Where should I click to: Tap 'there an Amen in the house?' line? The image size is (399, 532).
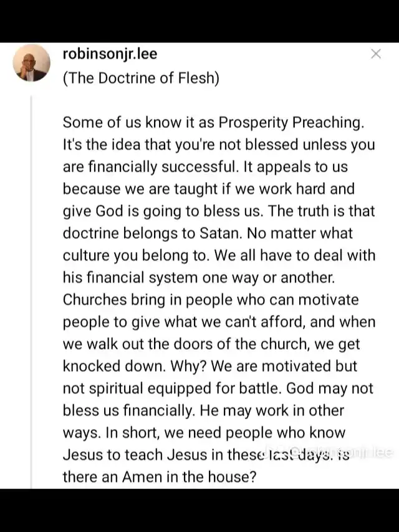(160, 476)
